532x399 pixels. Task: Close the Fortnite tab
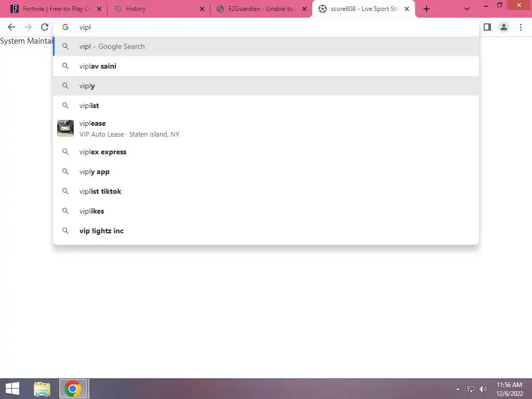click(99, 9)
